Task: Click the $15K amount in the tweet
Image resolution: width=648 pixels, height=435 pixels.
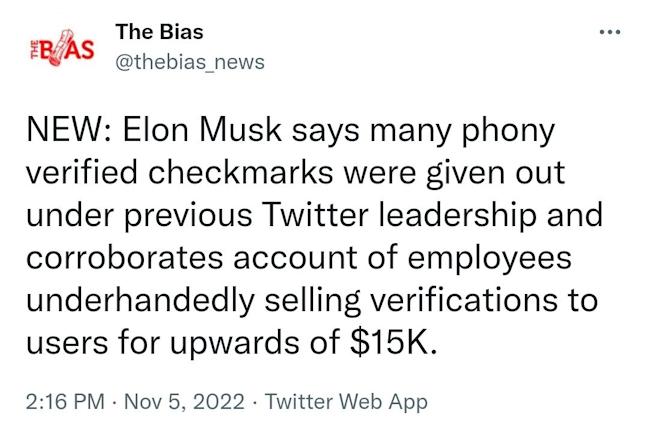Action: click(x=393, y=343)
